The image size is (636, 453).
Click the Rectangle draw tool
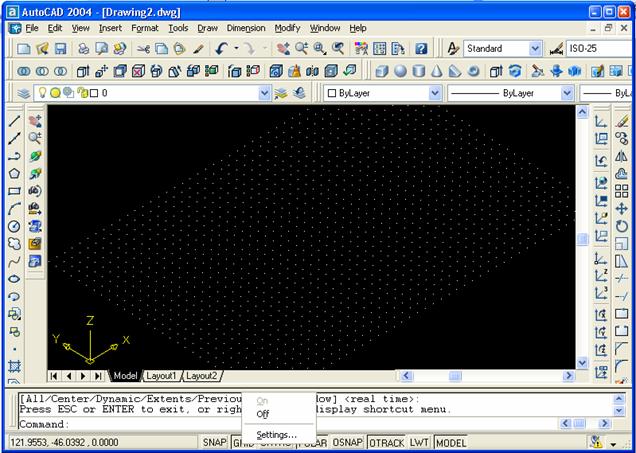tap(14, 191)
